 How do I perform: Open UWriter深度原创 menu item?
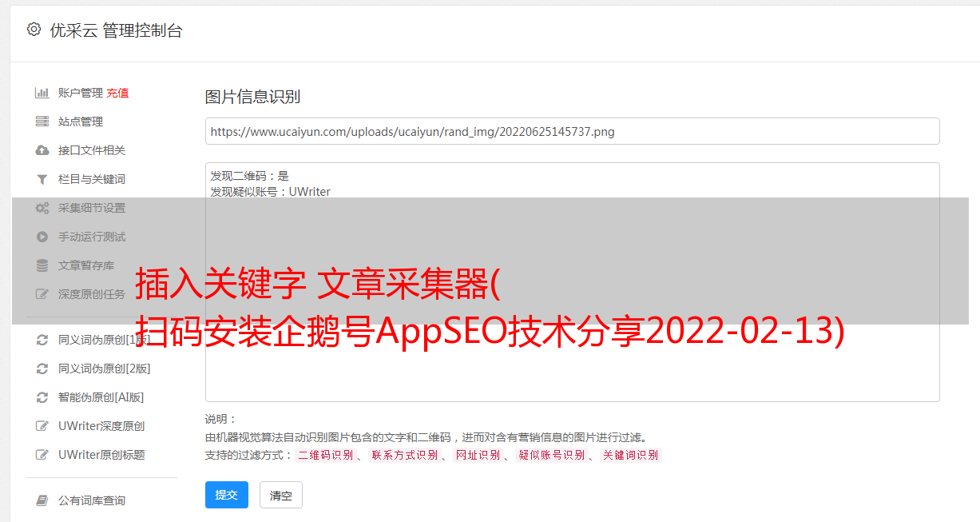pyautogui.click(x=101, y=426)
